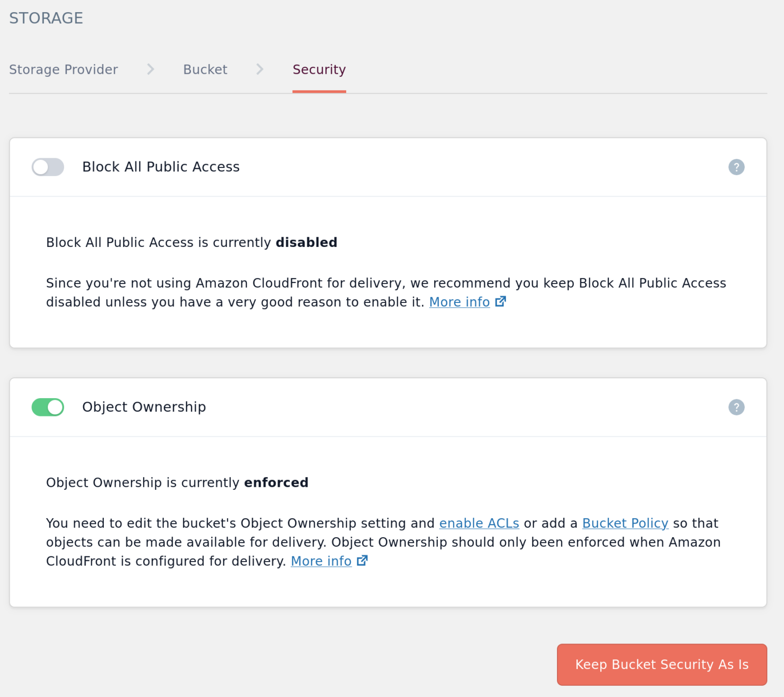
Task: Click the Object Ownership label
Action: coord(144,407)
